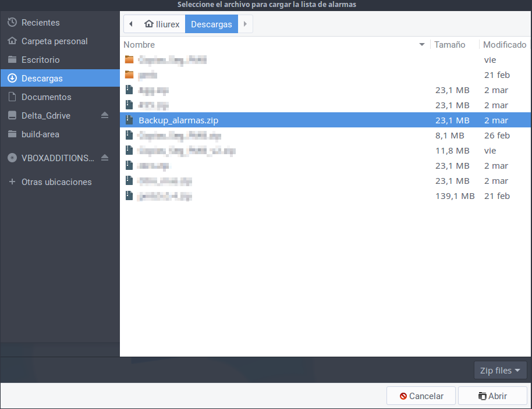Eject the VBOXADDITIONS disc
The image size is (532, 409).
(105, 158)
